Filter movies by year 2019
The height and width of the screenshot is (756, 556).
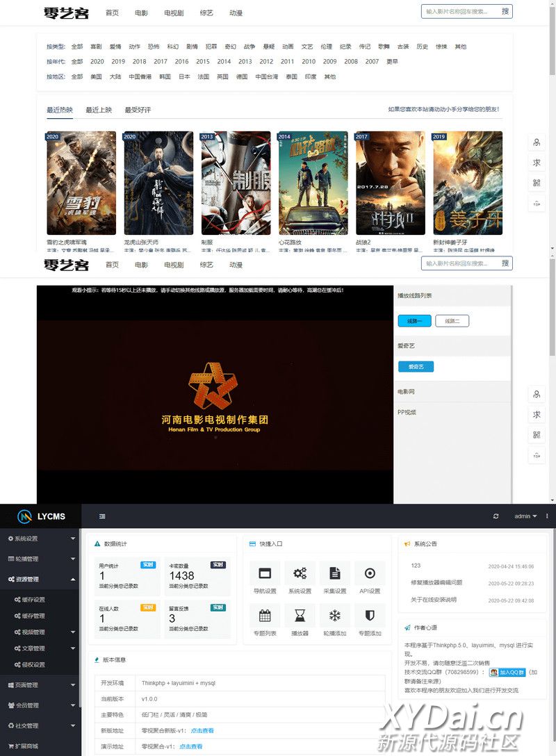pyautogui.click(x=118, y=62)
